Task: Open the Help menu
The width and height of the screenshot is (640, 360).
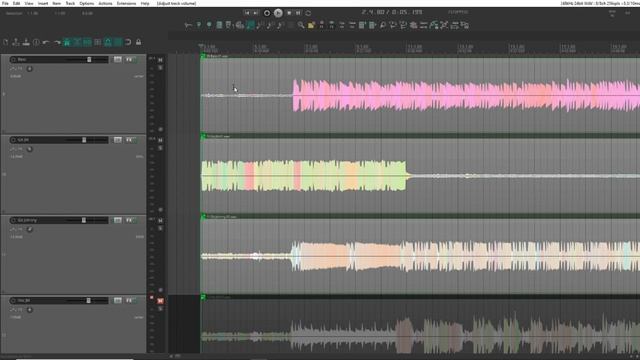Action: [x=145, y=3]
